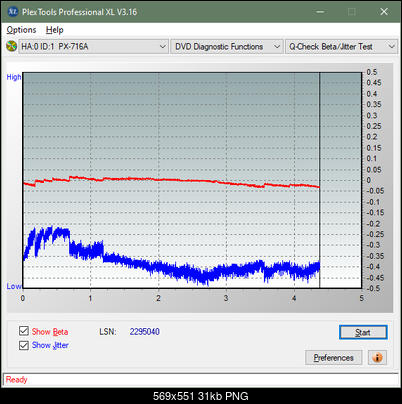The image size is (402, 404).
Task: Click the LSN label text
Action: tap(108, 332)
